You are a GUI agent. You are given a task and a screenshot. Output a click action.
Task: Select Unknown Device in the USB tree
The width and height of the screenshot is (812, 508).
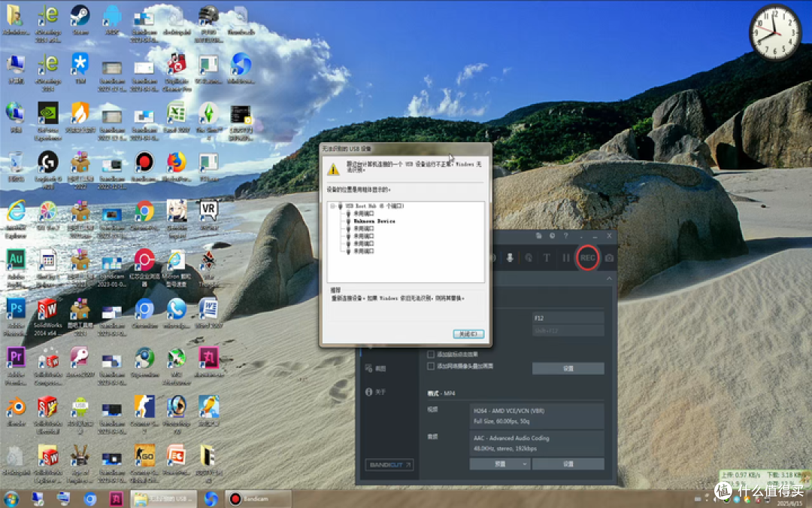374,221
